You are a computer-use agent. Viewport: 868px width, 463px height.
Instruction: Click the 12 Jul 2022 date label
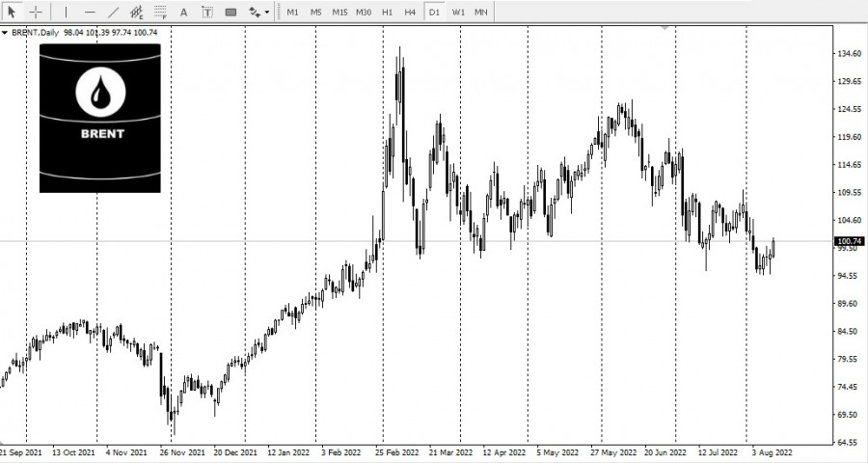[x=718, y=452]
